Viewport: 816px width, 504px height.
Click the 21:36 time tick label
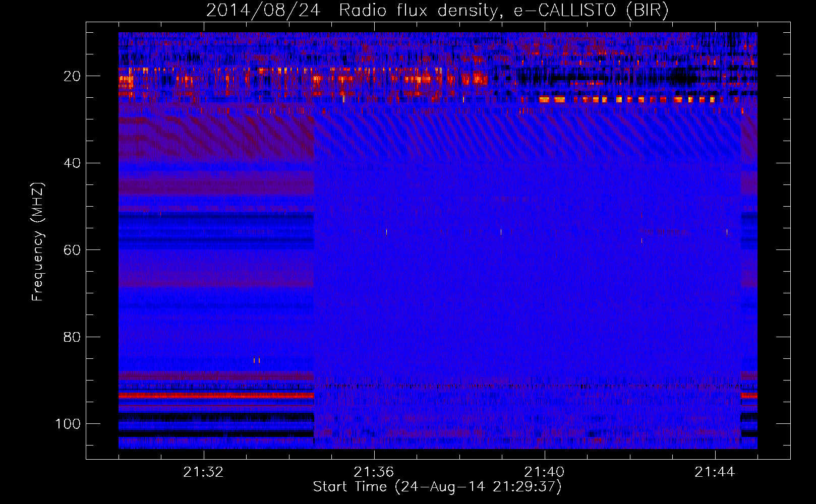point(374,472)
